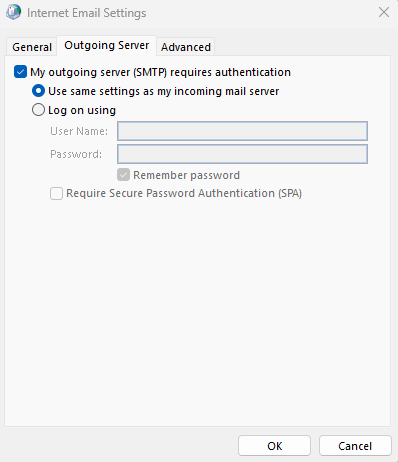Click the 'My outgoing server (SMTP) requires authentication' label
This screenshot has width=398, height=462.
pyautogui.click(x=160, y=72)
